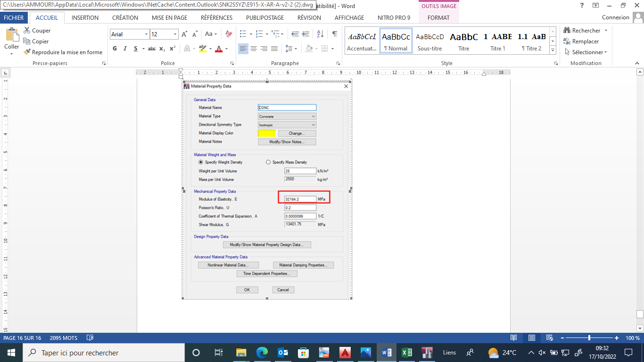Click the multilevel list icon

275,34
